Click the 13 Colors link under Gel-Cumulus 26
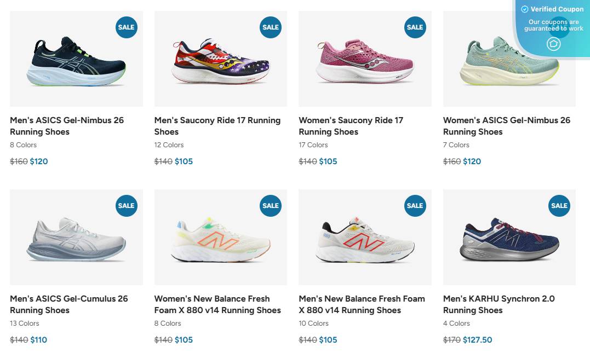Viewport: 590px width, 364px height. click(24, 323)
